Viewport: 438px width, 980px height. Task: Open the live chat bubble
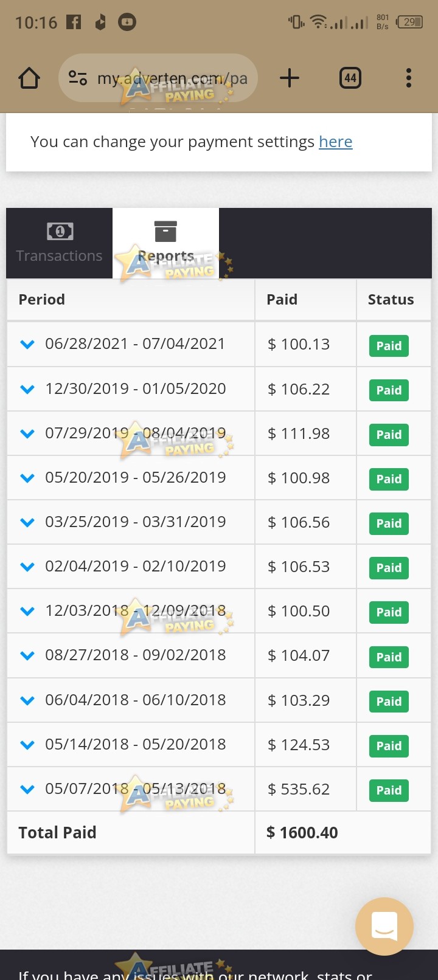[384, 927]
